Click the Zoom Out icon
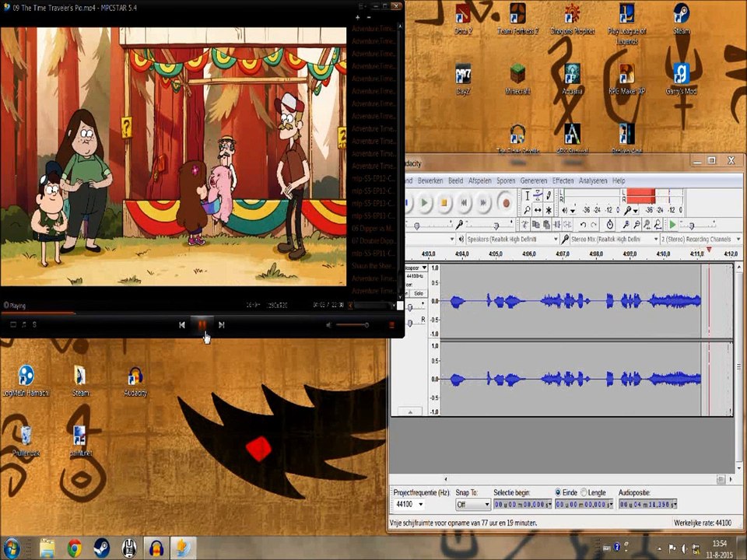 pos(637,224)
